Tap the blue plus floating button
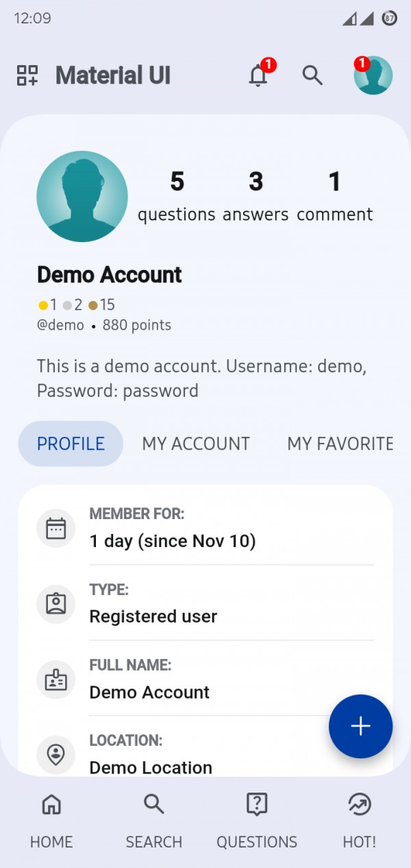Screen dimensions: 411x868 point(360,726)
